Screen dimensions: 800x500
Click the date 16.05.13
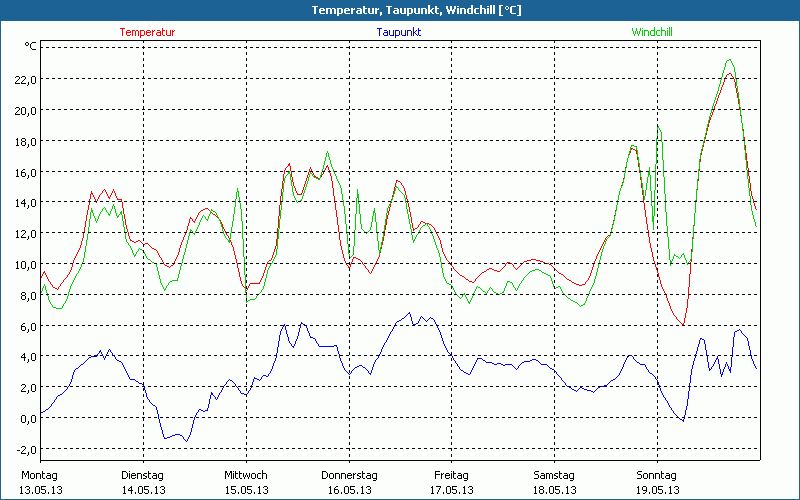pyautogui.click(x=349, y=490)
